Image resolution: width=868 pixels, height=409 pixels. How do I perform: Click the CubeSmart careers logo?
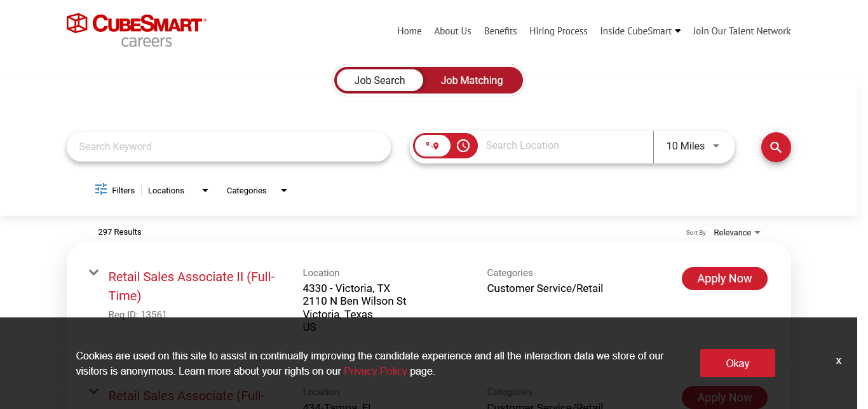[137, 31]
